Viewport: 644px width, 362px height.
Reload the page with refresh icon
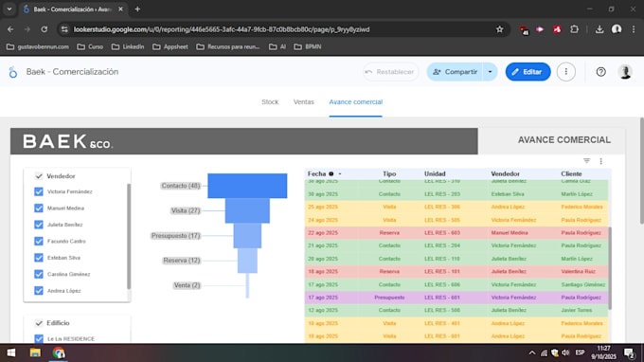pyautogui.click(x=44, y=29)
